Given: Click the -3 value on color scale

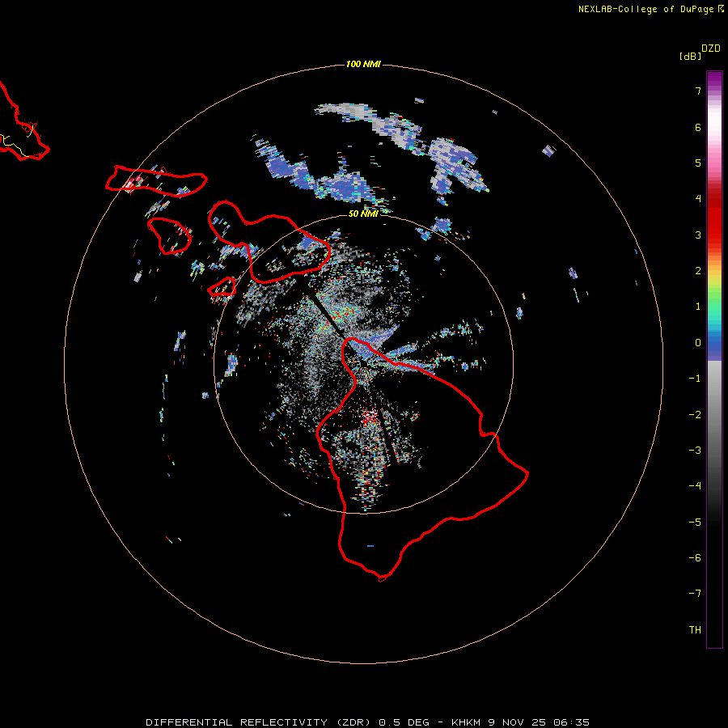Looking at the screenshot, I should [695, 451].
